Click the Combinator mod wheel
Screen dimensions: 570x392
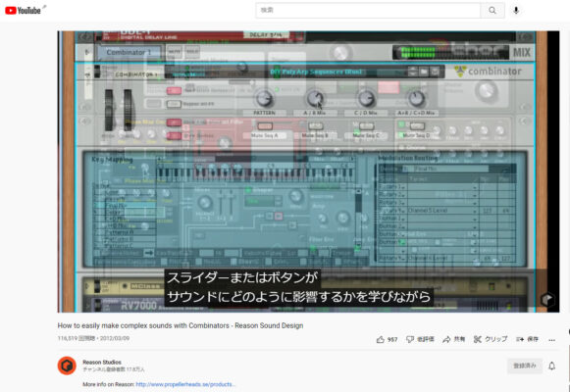pos(128,110)
